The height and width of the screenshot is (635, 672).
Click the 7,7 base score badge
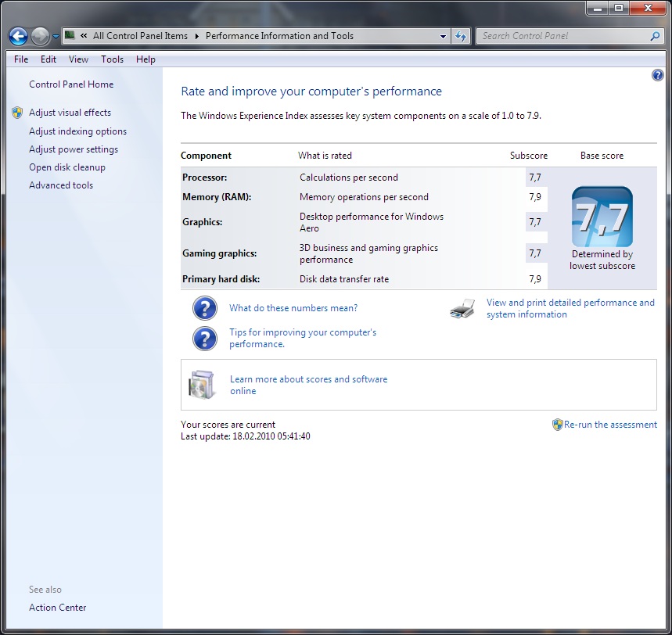pos(602,217)
